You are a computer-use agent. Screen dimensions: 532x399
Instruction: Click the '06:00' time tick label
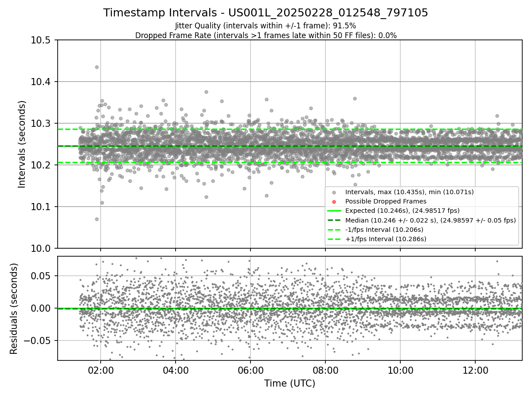[x=250, y=370]
